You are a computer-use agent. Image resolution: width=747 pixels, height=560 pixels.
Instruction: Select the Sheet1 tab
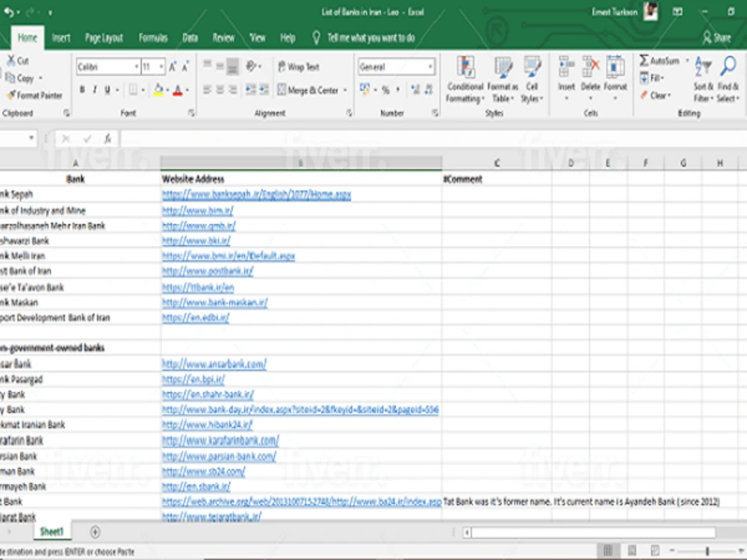click(52, 532)
